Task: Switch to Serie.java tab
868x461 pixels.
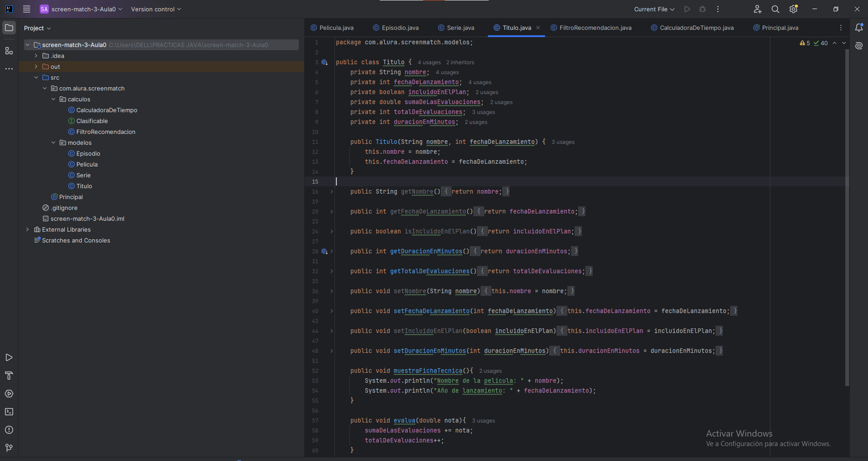Action: [x=456, y=28]
